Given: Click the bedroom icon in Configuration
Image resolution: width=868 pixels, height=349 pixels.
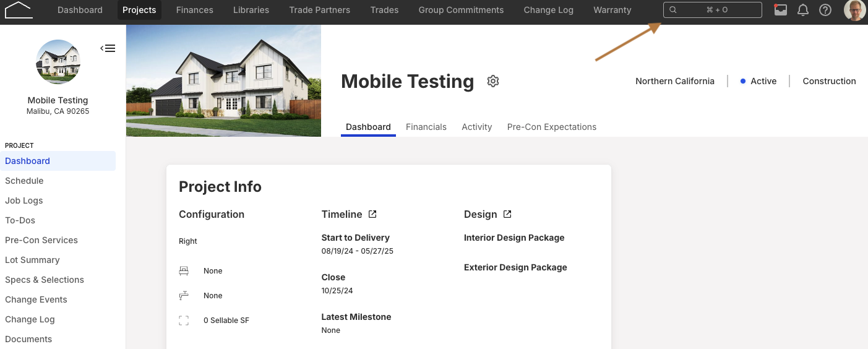Looking at the screenshot, I should pyautogui.click(x=184, y=271).
